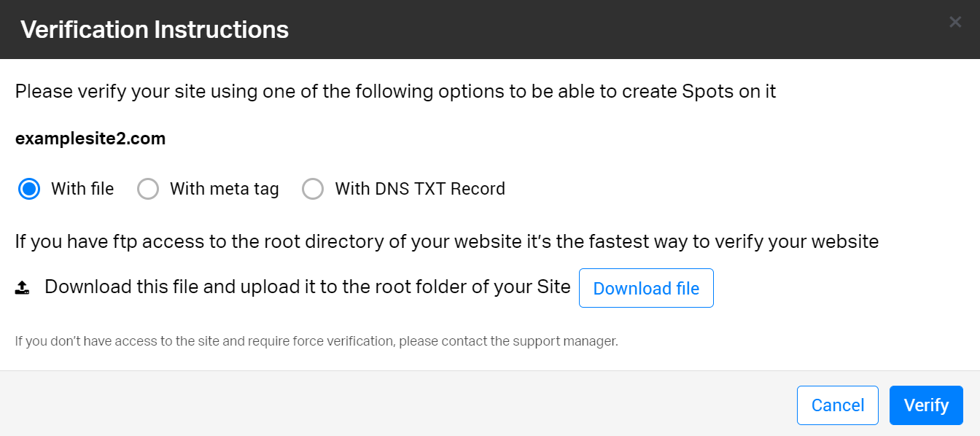Click the support manager contact note

point(316,340)
